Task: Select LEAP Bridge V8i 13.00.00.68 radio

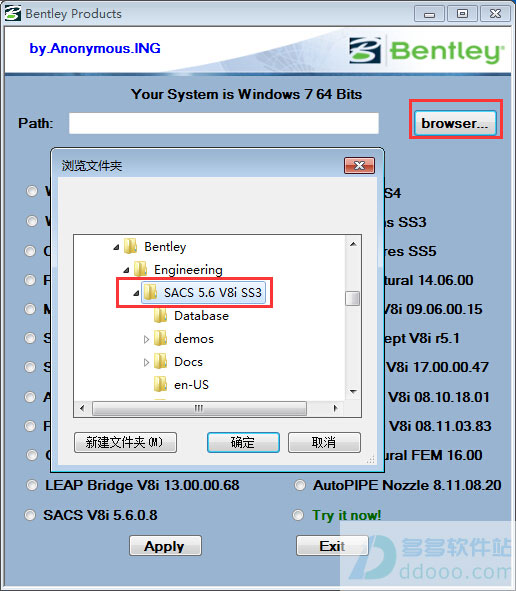Action: [32, 485]
